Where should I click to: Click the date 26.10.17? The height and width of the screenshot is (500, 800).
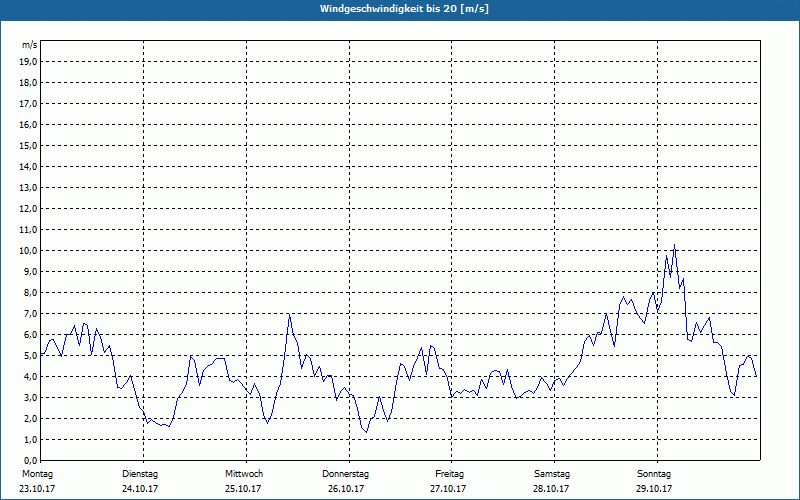point(346,489)
